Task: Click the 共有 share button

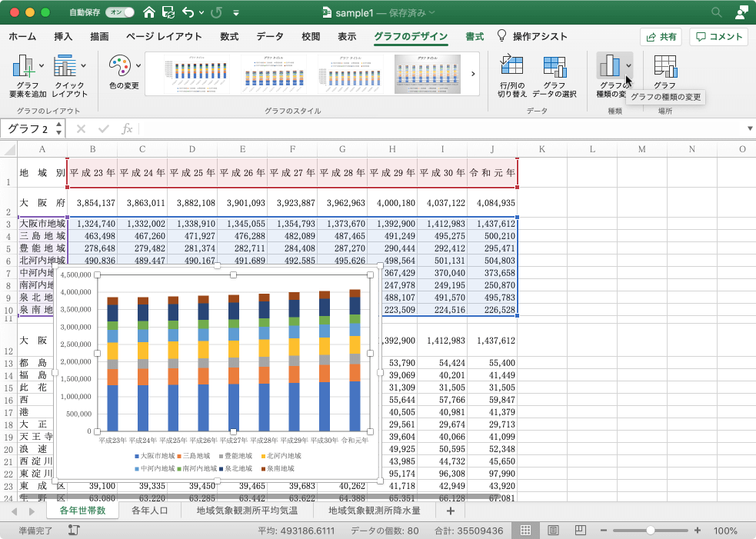Action: [x=661, y=36]
